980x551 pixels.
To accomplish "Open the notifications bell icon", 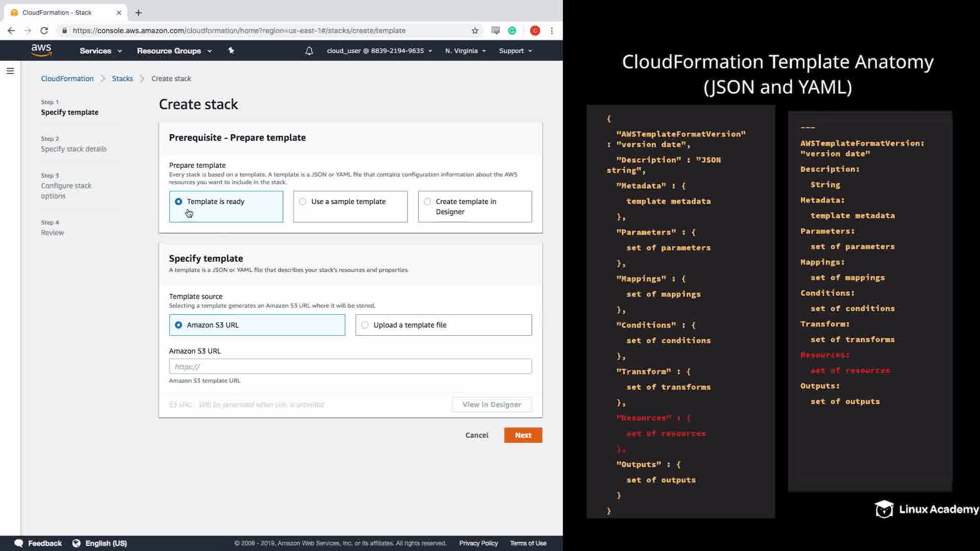I will coord(309,51).
